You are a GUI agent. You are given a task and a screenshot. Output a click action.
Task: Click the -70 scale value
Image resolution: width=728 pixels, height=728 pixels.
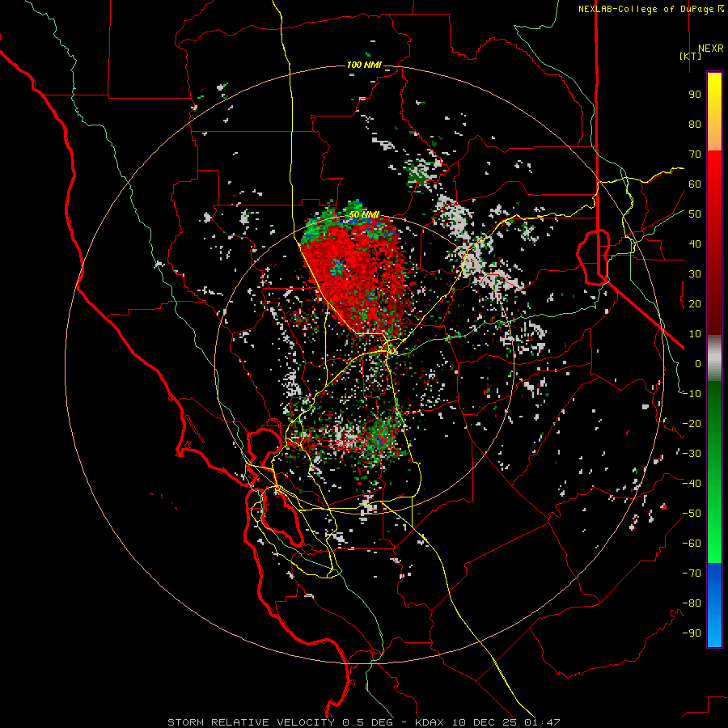(x=692, y=574)
